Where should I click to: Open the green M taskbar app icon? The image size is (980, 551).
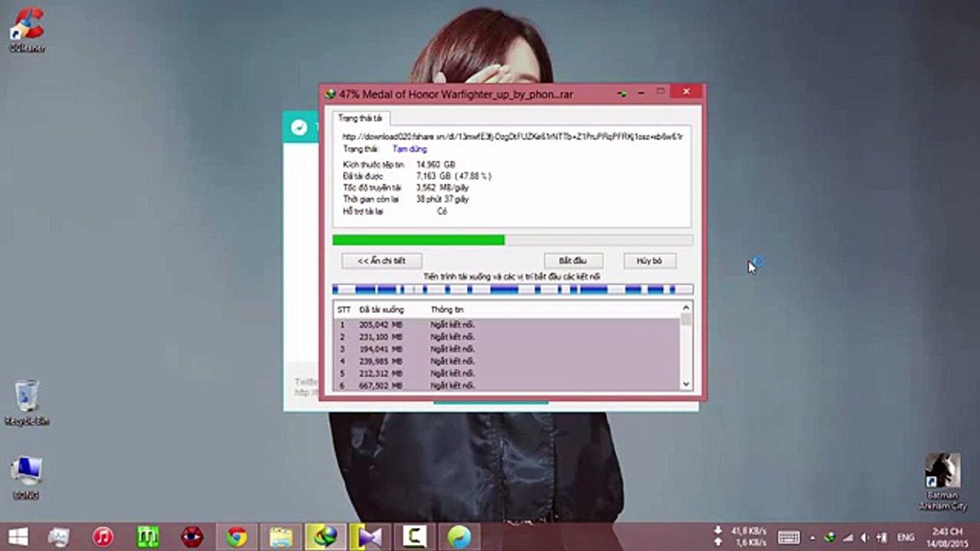click(148, 536)
